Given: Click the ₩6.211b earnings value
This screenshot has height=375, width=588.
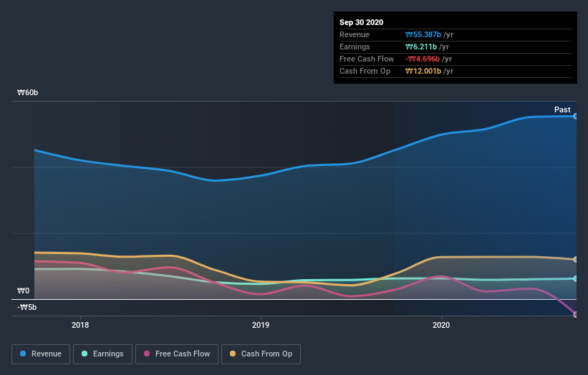Looking at the screenshot, I should [420, 47].
